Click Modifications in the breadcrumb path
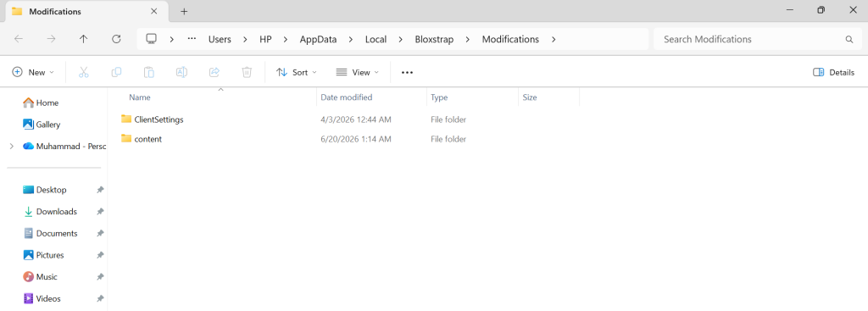Image resolution: width=868 pixels, height=311 pixels. click(510, 39)
